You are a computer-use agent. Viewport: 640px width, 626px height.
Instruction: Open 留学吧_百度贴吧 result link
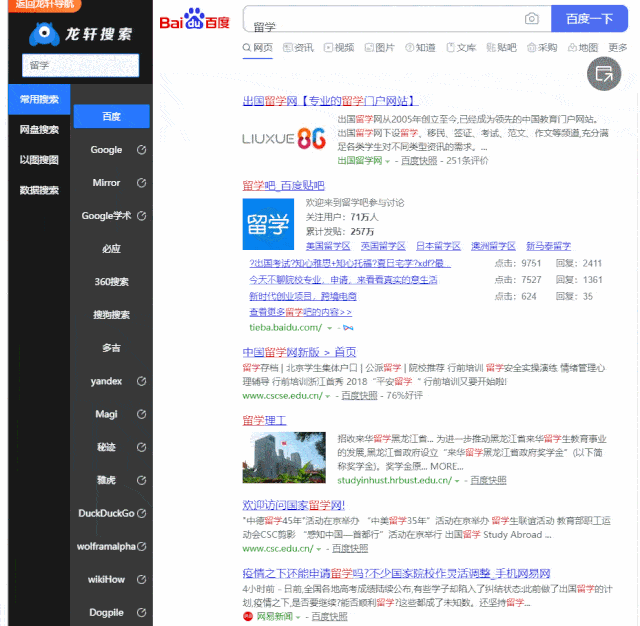pyautogui.click(x=283, y=186)
